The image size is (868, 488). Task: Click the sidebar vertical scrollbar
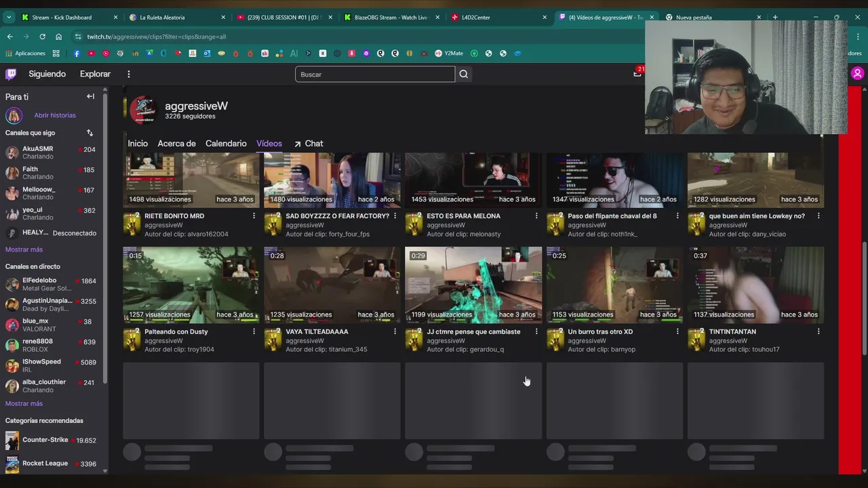coord(105,237)
